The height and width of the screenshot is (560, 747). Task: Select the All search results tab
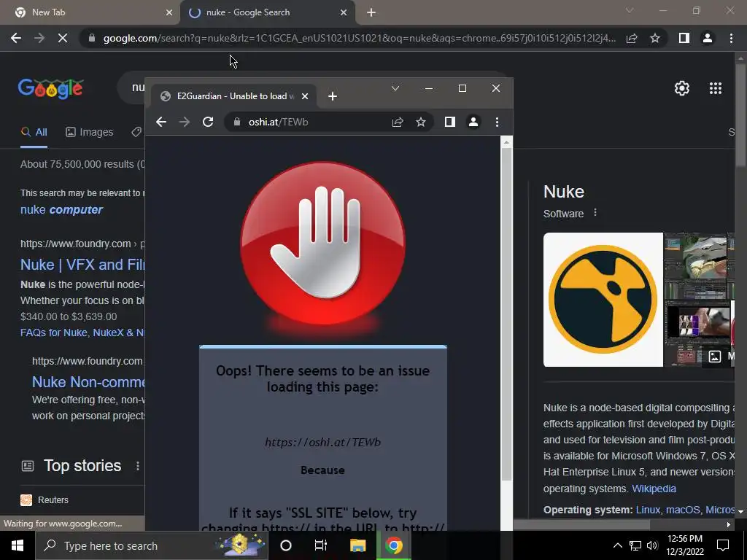(34, 133)
